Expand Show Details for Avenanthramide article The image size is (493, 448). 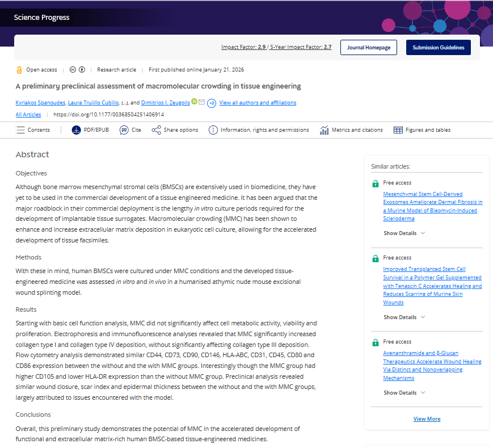tap(404, 393)
